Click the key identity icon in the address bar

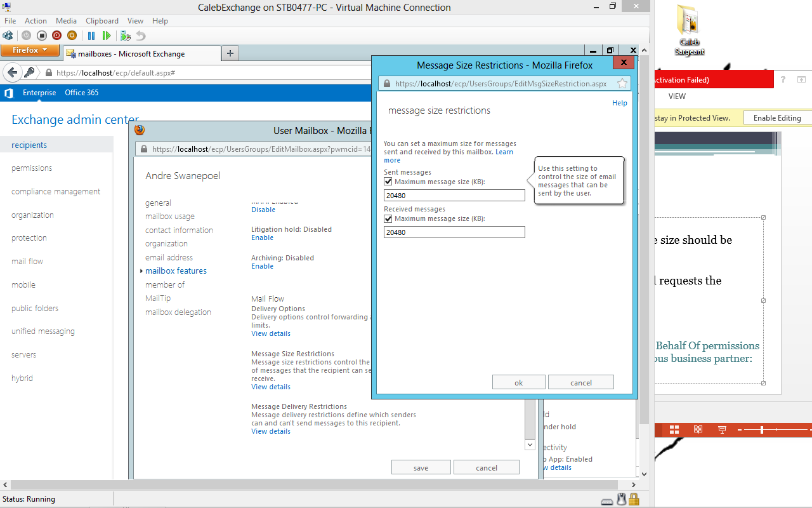[29, 72]
